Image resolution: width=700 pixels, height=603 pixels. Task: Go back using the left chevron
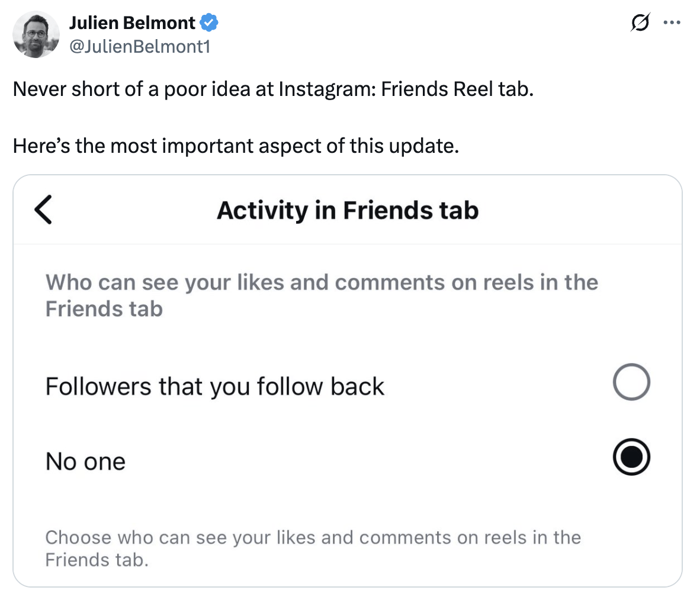coord(43,210)
